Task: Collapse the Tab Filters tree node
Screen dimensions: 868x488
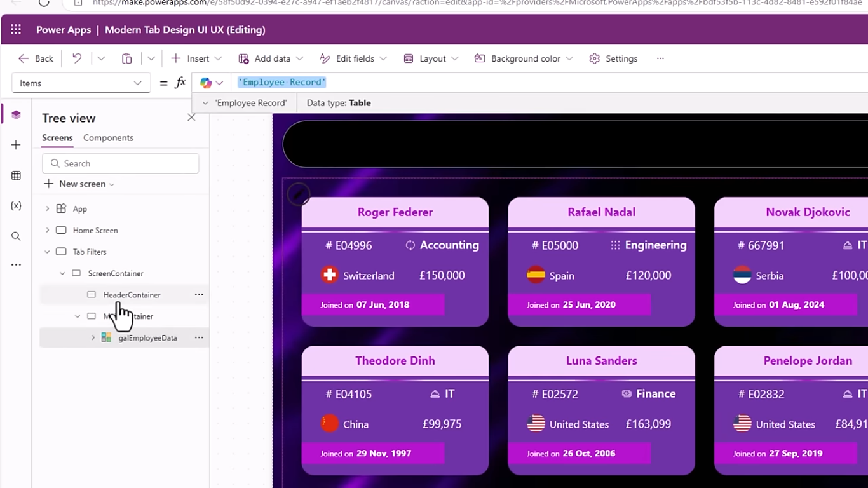Action: [47, 252]
